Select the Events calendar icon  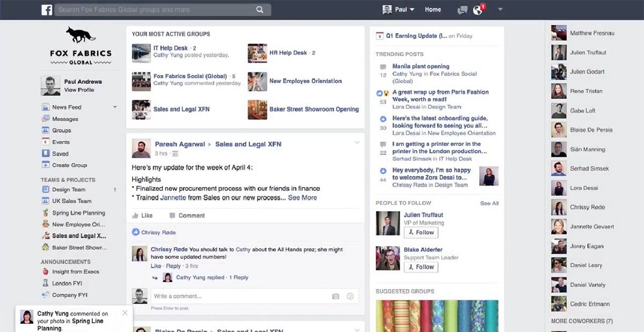46,142
